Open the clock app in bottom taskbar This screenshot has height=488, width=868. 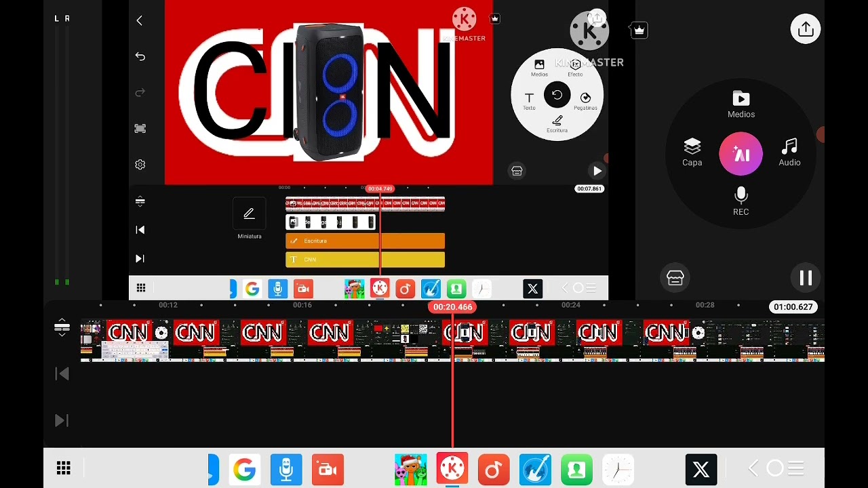point(618,469)
